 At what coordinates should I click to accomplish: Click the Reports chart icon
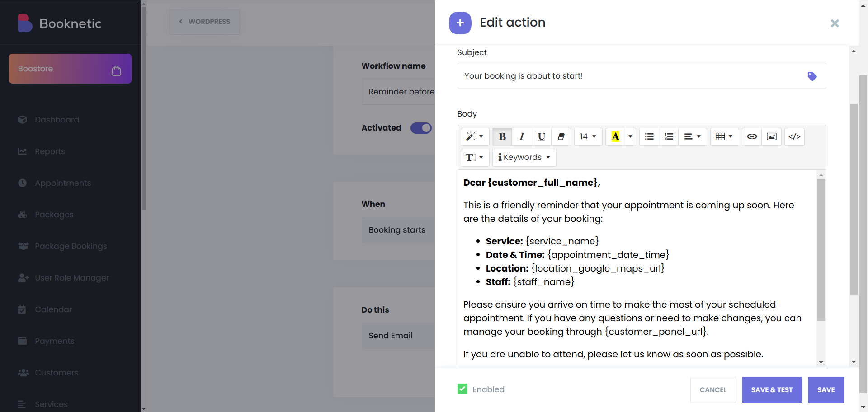click(23, 151)
